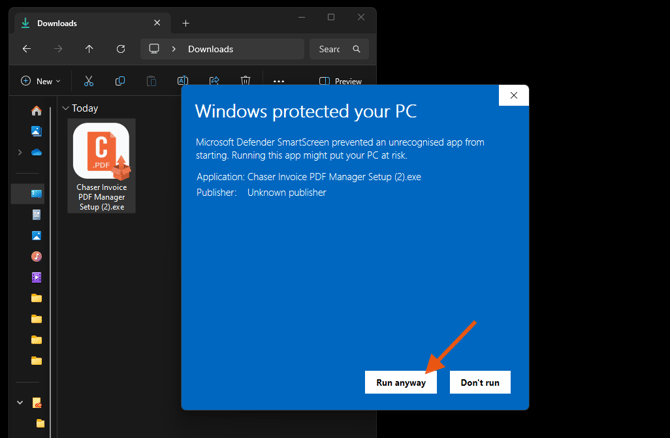Click the Share icon in toolbar

pyautogui.click(x=214, y=81)
